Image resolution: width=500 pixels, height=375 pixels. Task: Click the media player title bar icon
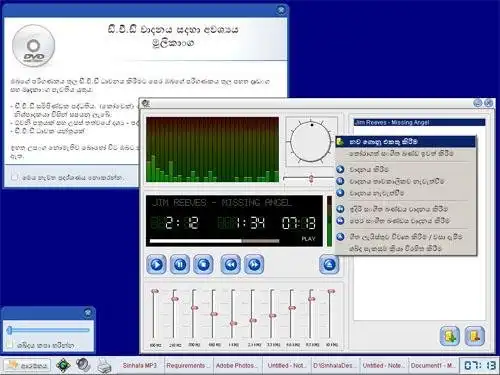click(x=146, y=103)
